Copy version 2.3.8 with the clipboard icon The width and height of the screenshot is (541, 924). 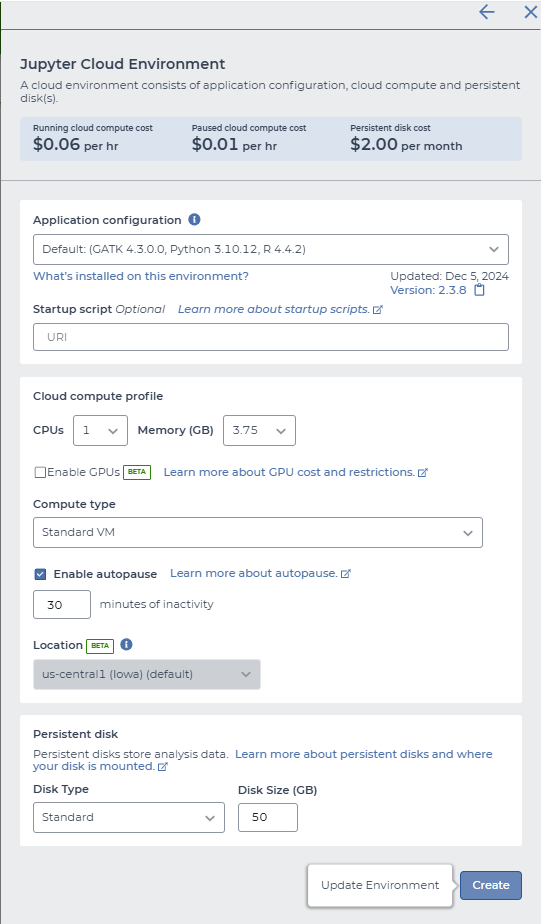[x=479, y=290]
